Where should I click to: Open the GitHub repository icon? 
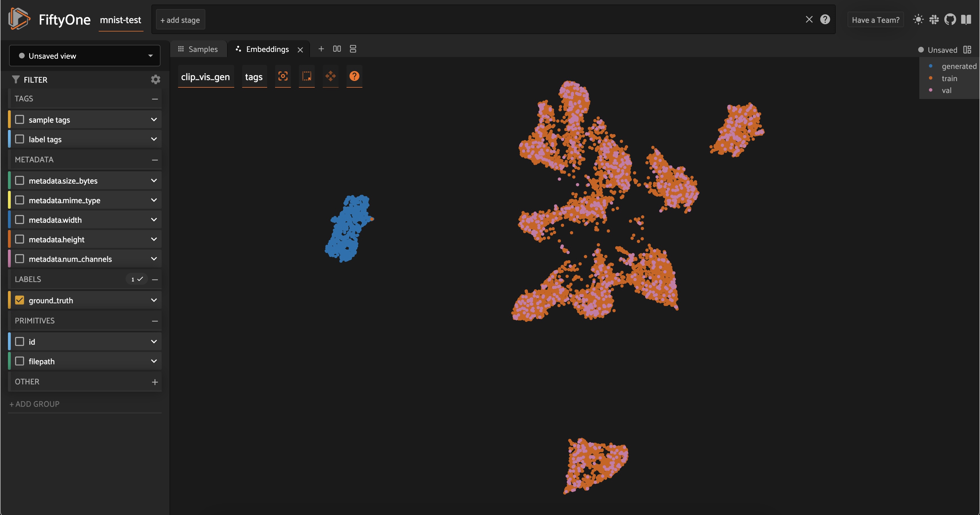point(950,19)
